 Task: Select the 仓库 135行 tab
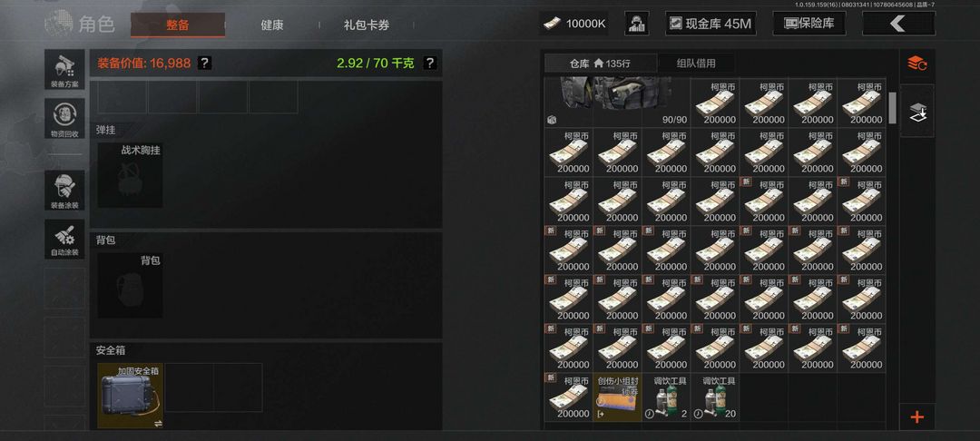(601, 64)
